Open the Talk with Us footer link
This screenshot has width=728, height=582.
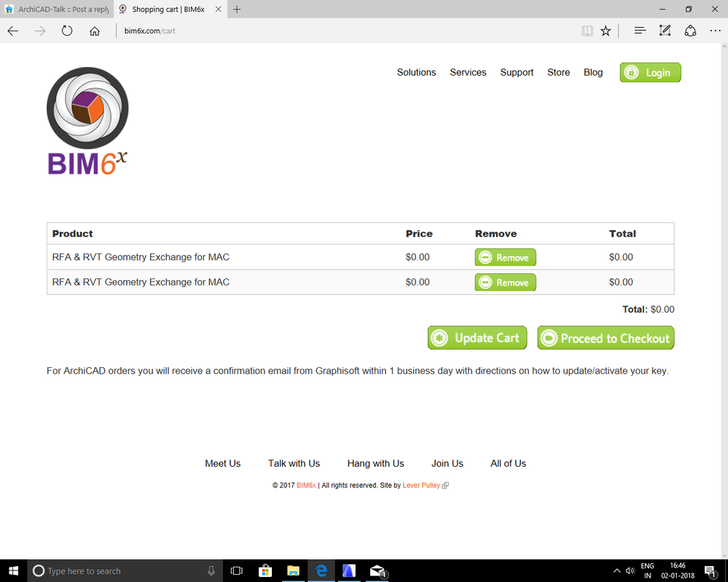pyautogui.click(x=294, y=463)
